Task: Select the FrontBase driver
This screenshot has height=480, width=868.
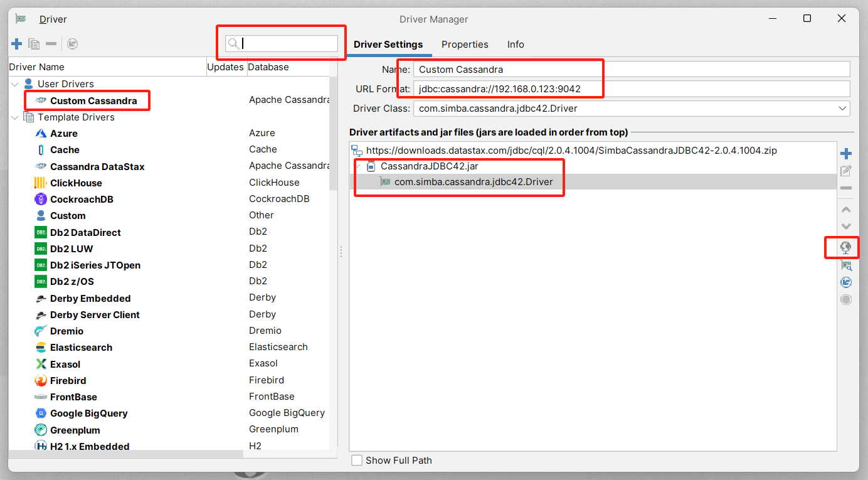Action: click(x=73, y=397)
